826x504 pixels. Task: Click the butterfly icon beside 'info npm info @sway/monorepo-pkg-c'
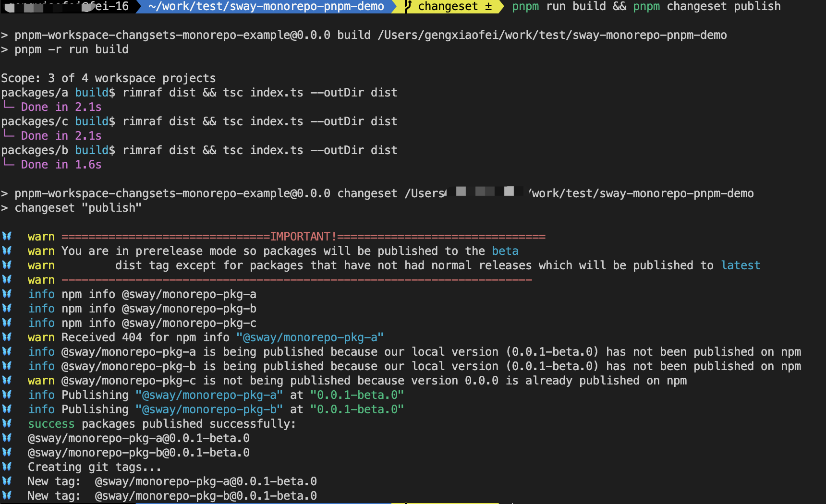7,323
